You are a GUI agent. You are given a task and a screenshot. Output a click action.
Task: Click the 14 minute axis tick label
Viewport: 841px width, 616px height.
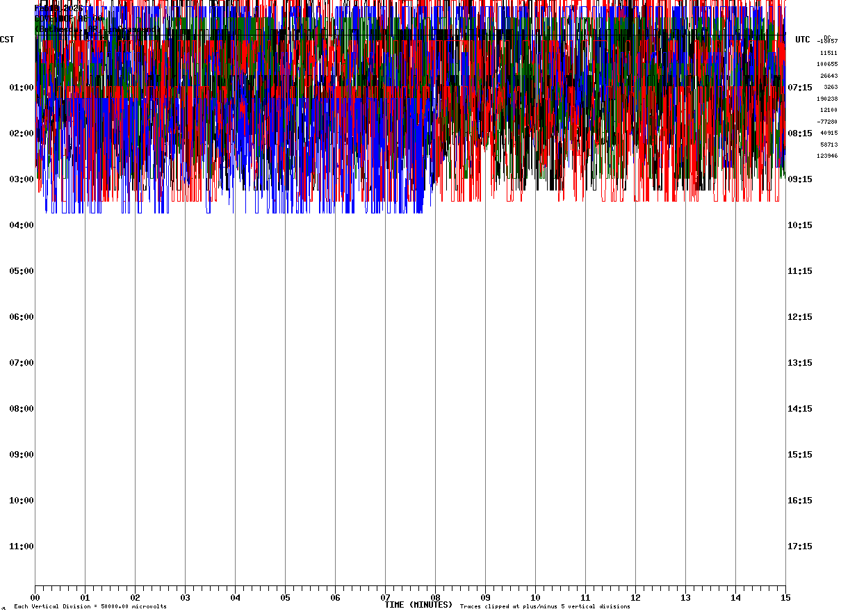click(735, 598)
